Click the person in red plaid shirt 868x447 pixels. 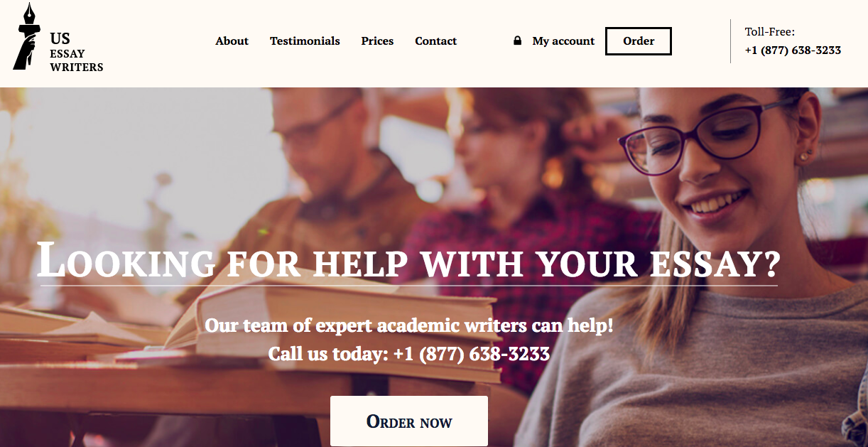coord(511,213)
